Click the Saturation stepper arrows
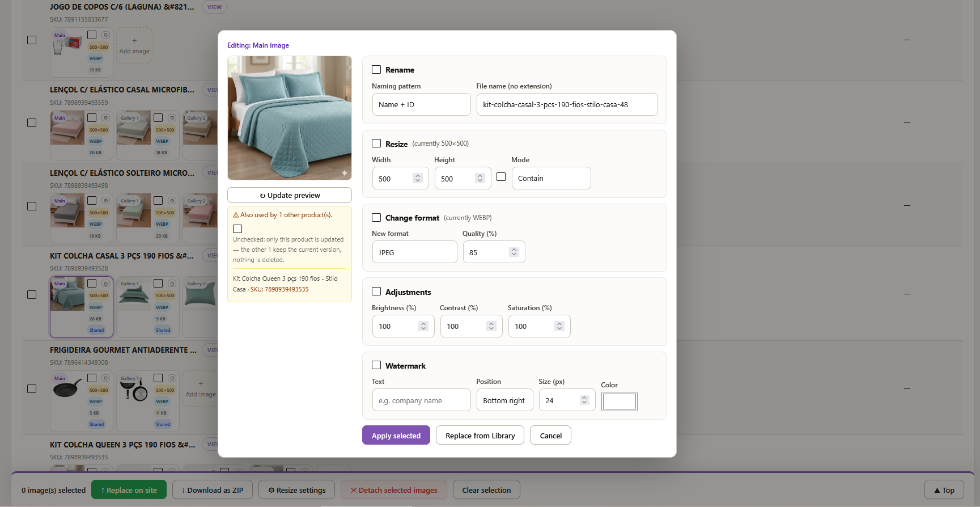This screenshot has width=980, height=507. [559, 326]
